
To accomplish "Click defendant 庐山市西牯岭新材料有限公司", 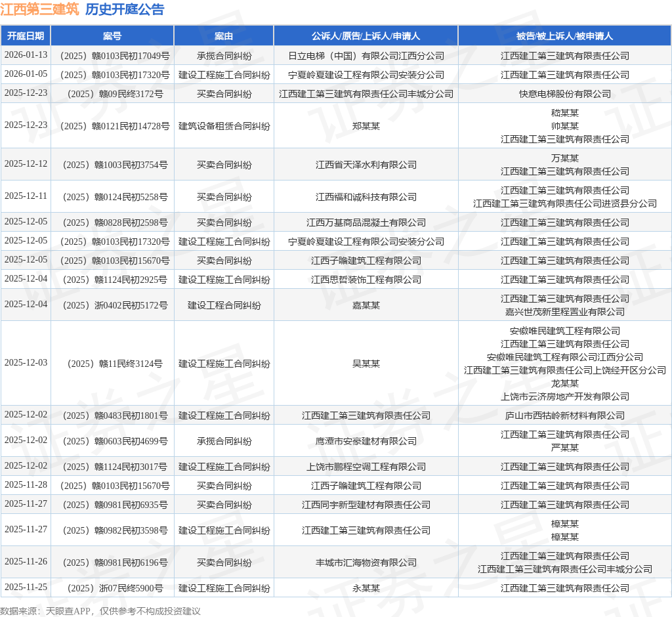I will click(565, 415).
